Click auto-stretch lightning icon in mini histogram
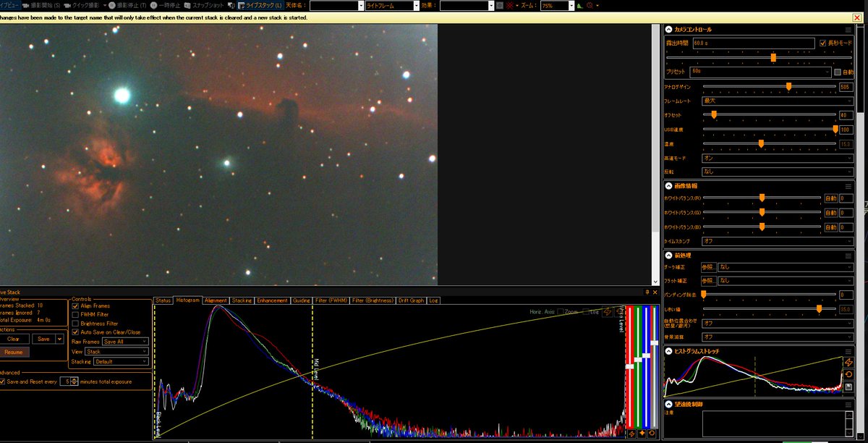 [x=849, y=362]
